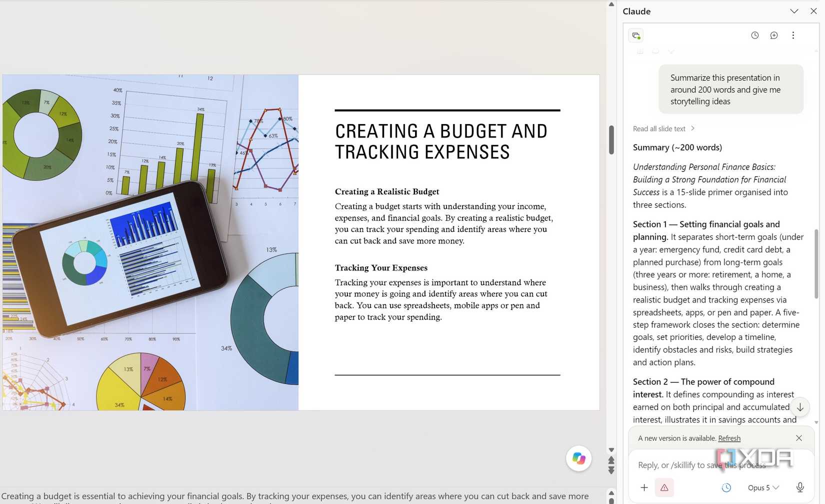825x504 pixels.
Task: Click the Claude chat scrollbar thumb
Action: 816,264
